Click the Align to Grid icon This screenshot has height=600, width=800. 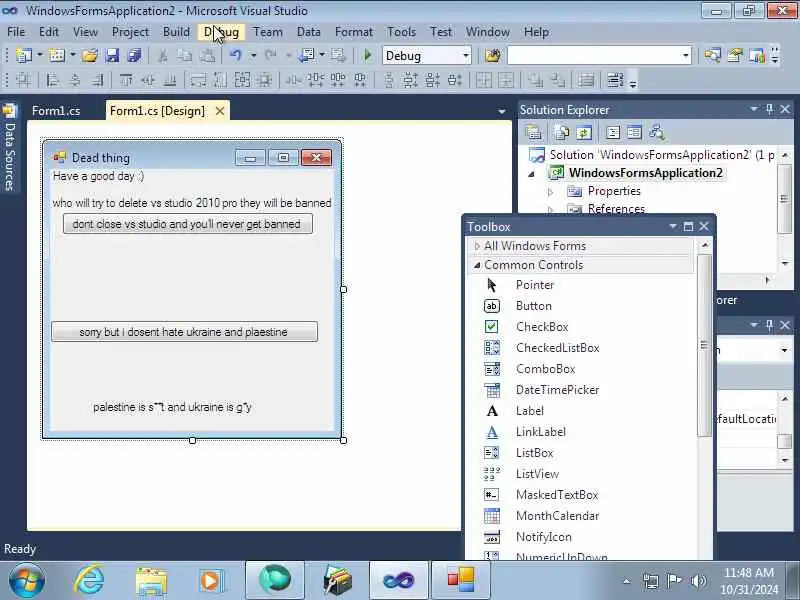pyautogui.click(x=23, y=80)
